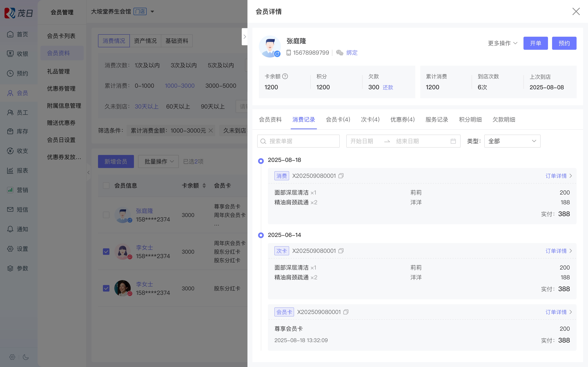588x367 pixels.
Task: Click the 还款 link next to 欠款
Action: [x=388, y=87]
